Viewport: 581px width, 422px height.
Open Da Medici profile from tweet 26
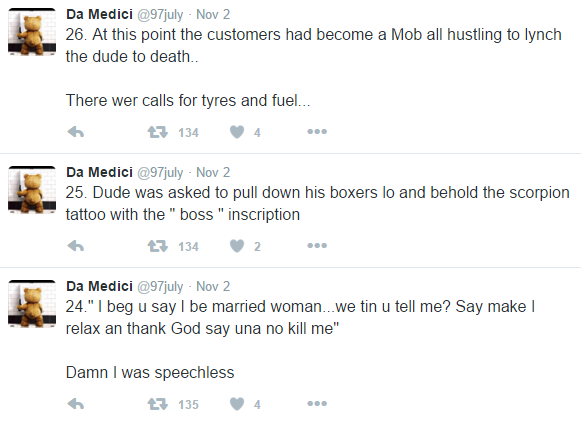pos(99,14)
